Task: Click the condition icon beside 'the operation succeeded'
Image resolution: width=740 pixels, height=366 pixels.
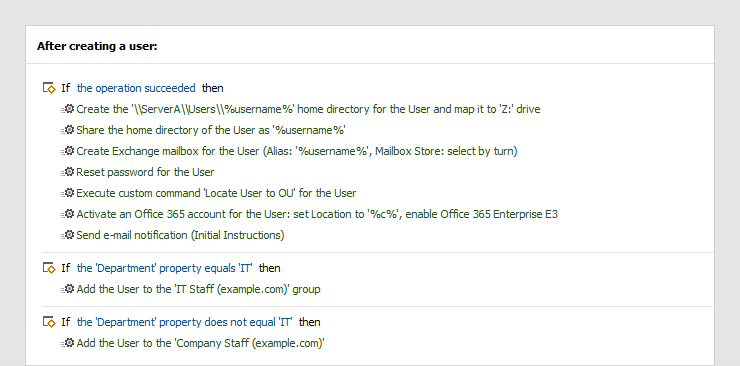Action: (x=49, y=88)
